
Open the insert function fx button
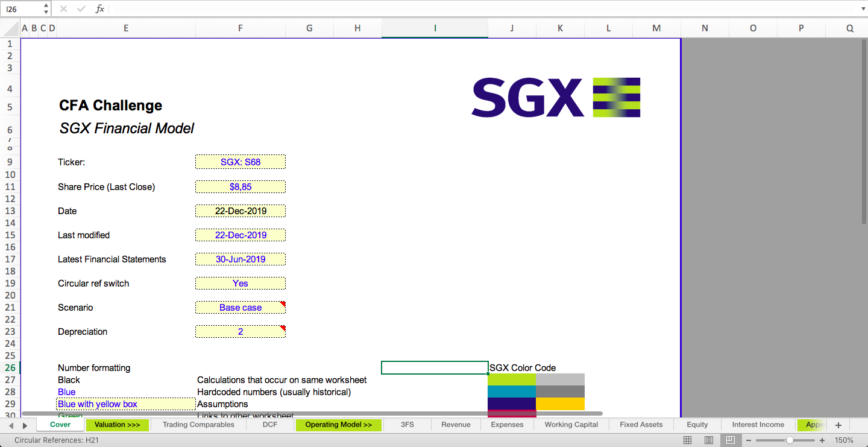(x=100, y=9)
